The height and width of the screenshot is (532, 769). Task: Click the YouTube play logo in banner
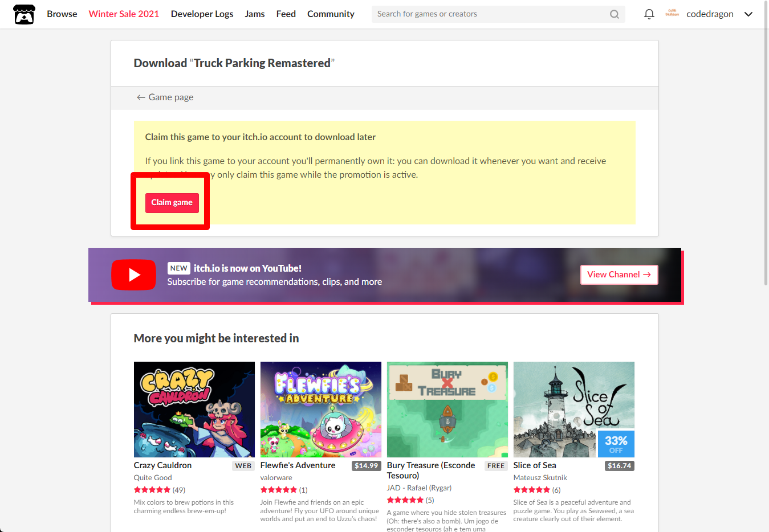pyautogui.click(x=133, y=275)
